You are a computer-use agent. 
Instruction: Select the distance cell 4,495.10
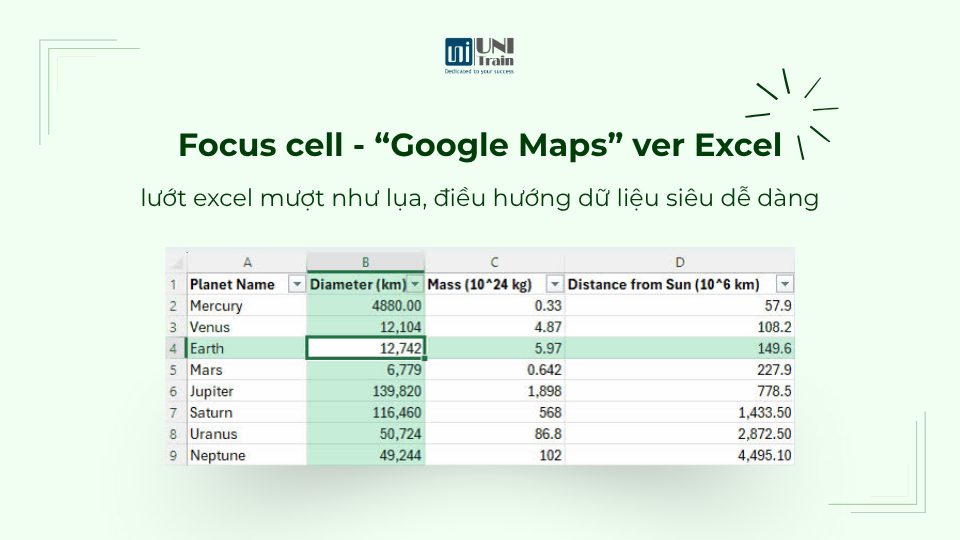pos(680,455)
